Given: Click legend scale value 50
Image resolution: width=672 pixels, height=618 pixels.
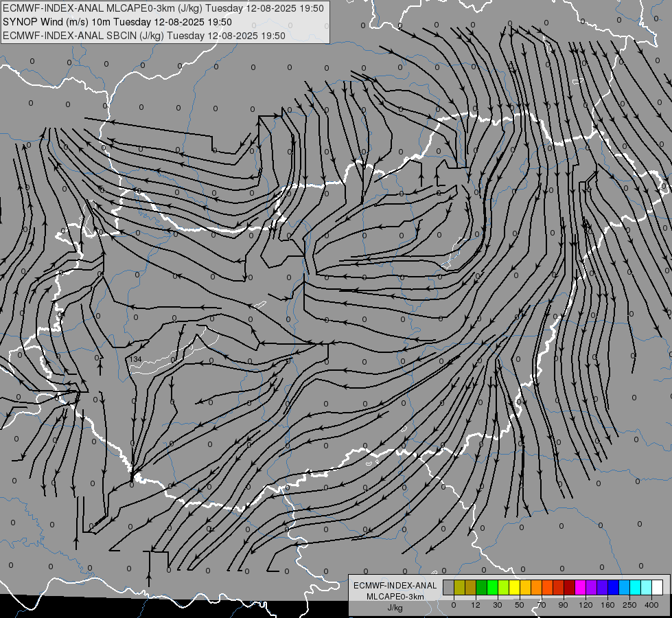Looking at the screenshot, I should (520, 605).
